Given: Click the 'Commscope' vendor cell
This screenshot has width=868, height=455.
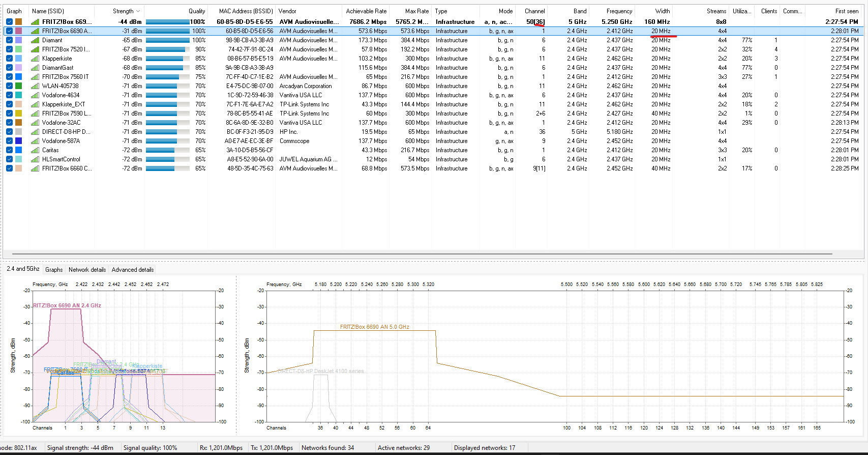Looking at the screenshot, I should click(x=294, y=141).
